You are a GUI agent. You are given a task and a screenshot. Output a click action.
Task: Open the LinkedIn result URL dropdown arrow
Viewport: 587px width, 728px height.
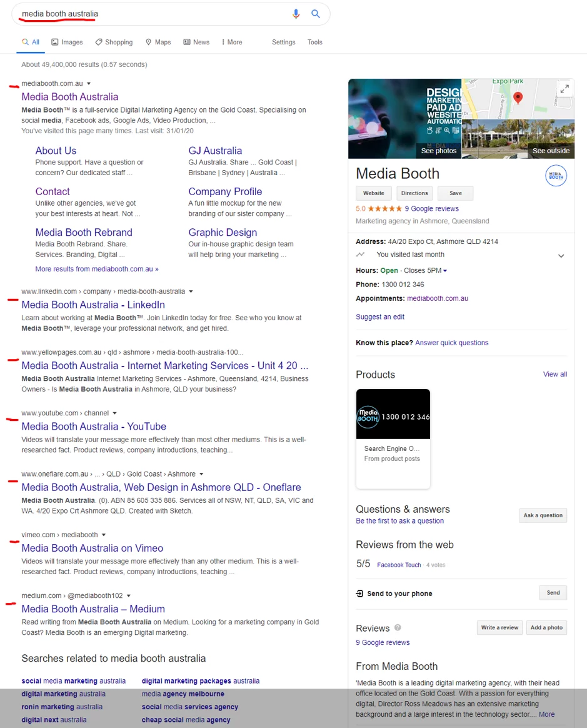(191, 291)
